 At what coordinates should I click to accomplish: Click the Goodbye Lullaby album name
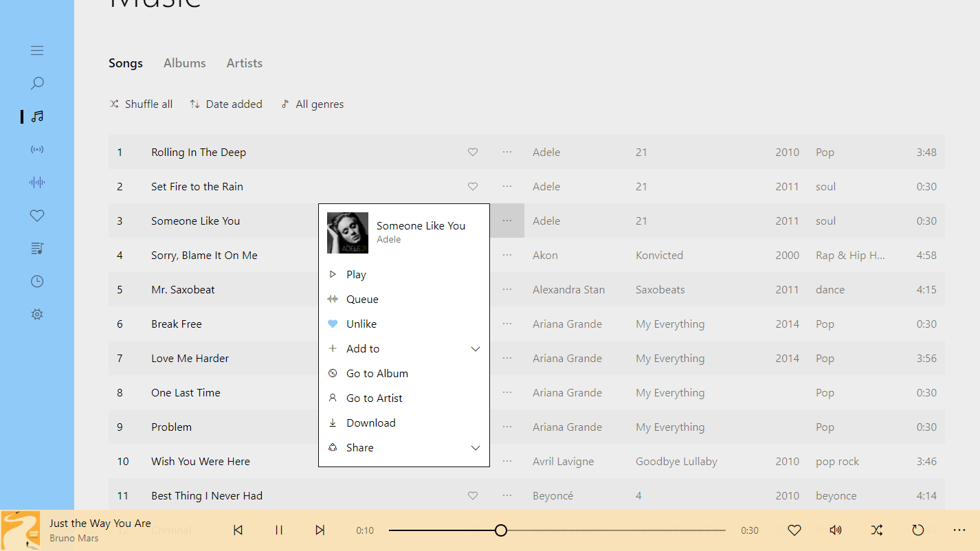[676, 461]
